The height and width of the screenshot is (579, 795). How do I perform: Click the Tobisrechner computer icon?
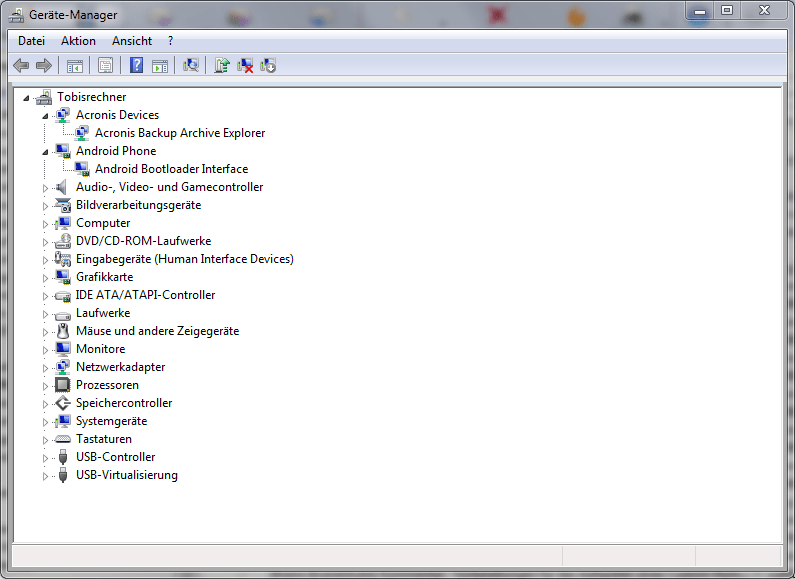[44, 97]
